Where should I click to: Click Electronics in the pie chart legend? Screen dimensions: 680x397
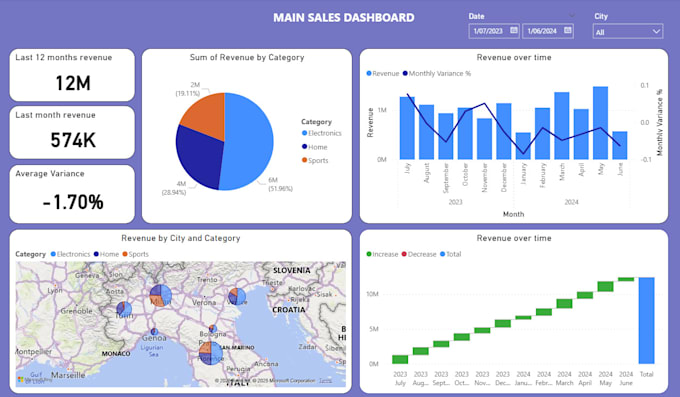(x=322, y=133)
